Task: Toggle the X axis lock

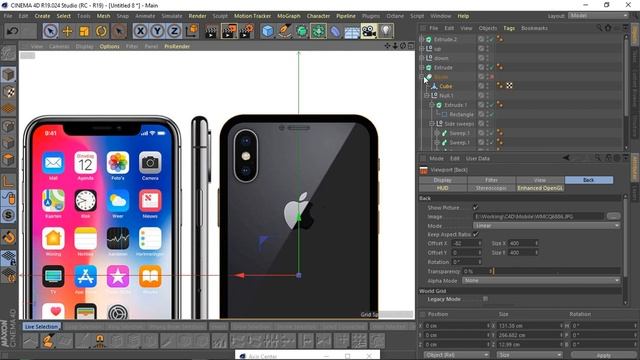Action: tap(140, 31)
